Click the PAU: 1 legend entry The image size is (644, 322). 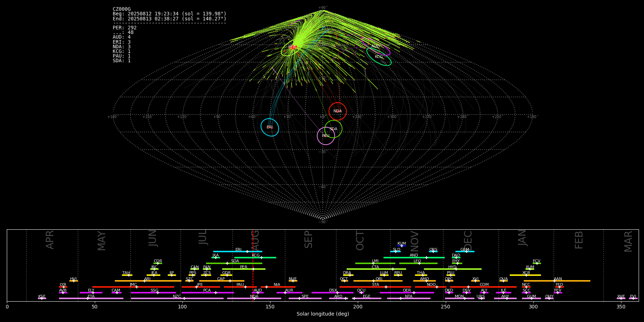[x=122, y=56]
